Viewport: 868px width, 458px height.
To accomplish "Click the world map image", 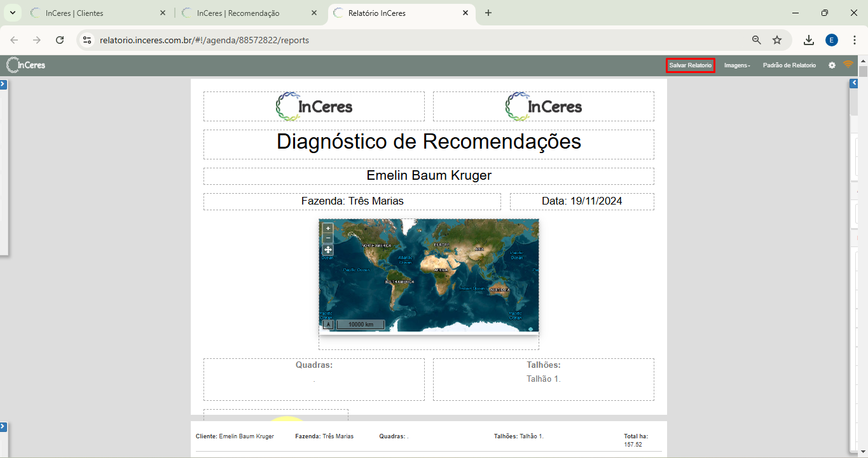I will [x=429, y=275].
